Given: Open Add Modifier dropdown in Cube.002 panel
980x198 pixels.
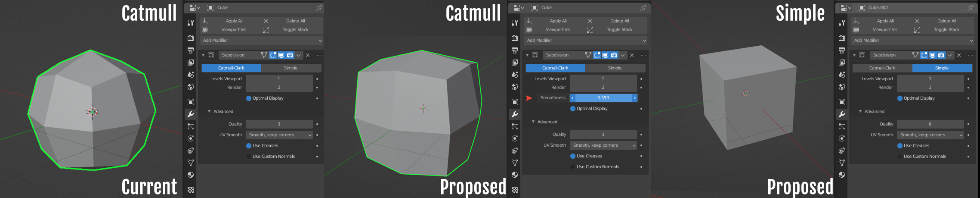Looking at the screenshot, I should (x=913, y=40).
